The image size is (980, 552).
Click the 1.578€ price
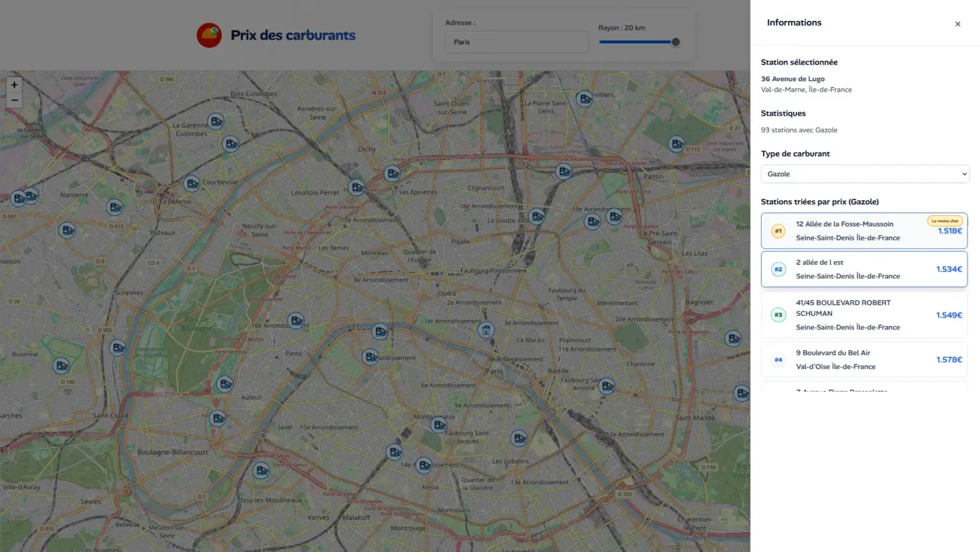[x=949, y=360]
